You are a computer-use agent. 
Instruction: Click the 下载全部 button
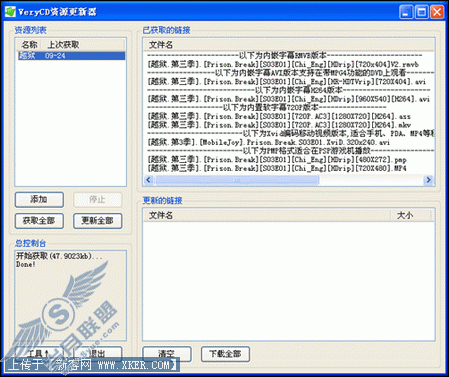[x=225, y=354]
